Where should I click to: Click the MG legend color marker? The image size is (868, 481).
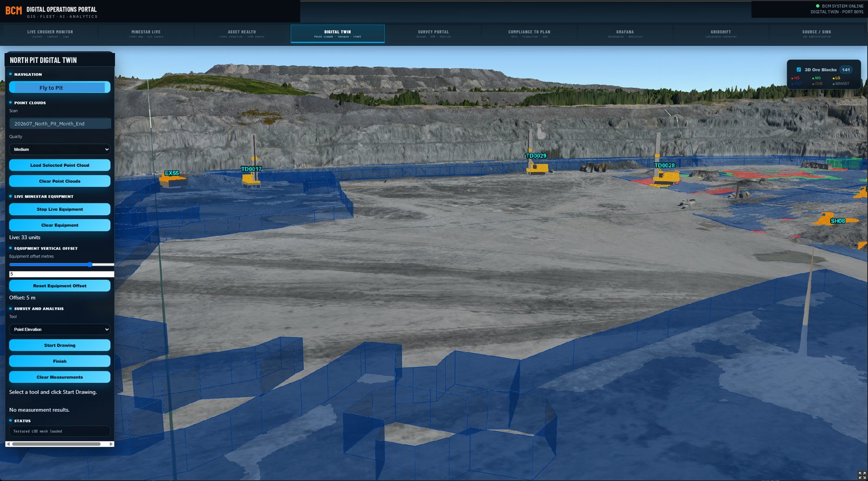click(813, 78)
